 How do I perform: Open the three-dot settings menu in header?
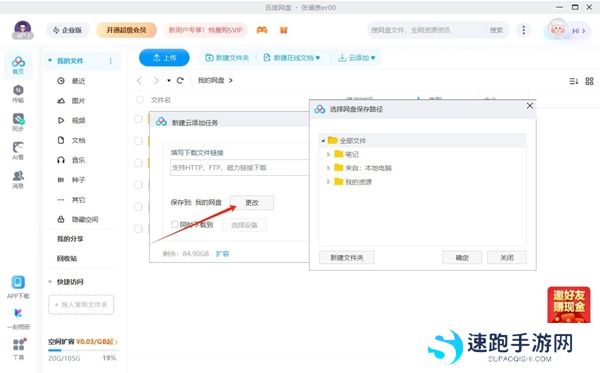pyautogui.click(x=523, y=30)
